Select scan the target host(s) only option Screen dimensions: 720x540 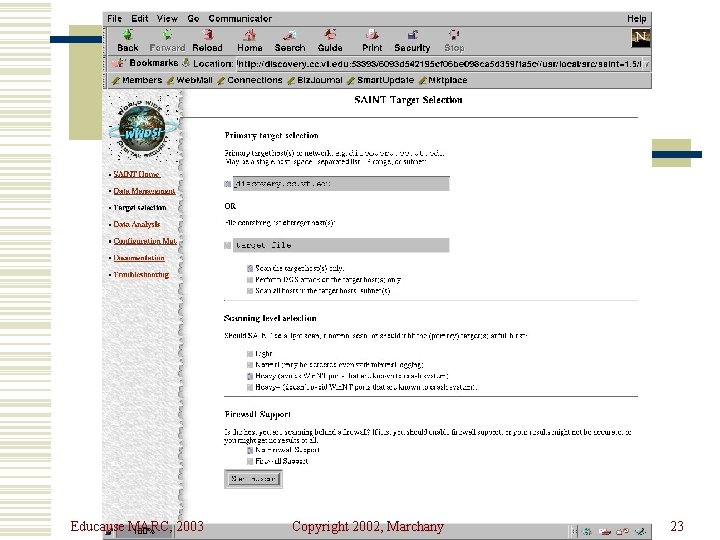tap(250, 268)
